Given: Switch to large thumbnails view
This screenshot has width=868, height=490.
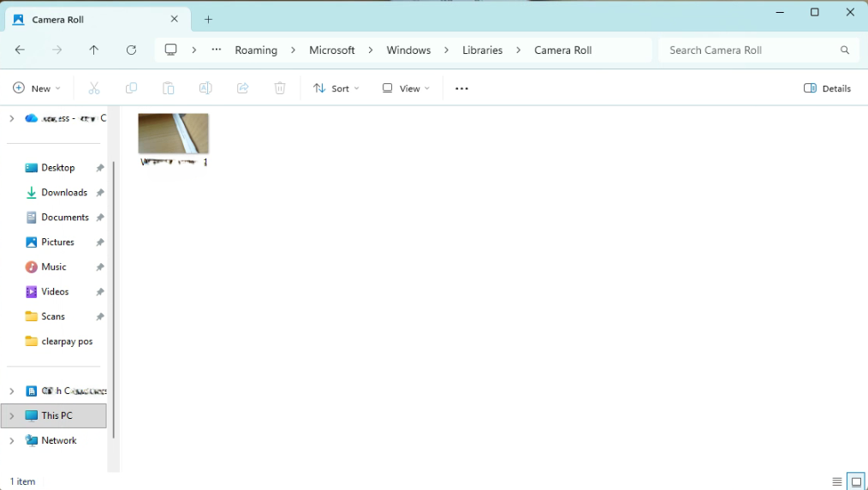Looking at the screenshot, I should (856, 481).
